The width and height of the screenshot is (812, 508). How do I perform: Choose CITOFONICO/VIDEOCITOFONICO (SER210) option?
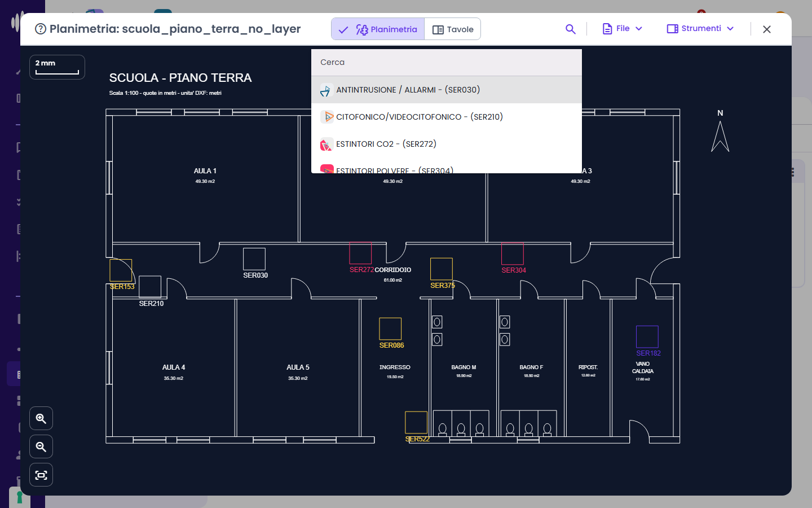[447, 117]
